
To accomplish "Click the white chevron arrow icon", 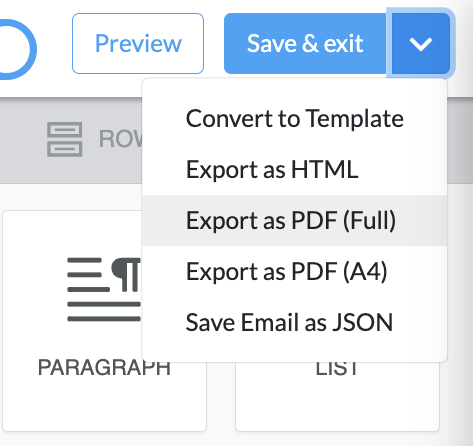I will 421,44.
